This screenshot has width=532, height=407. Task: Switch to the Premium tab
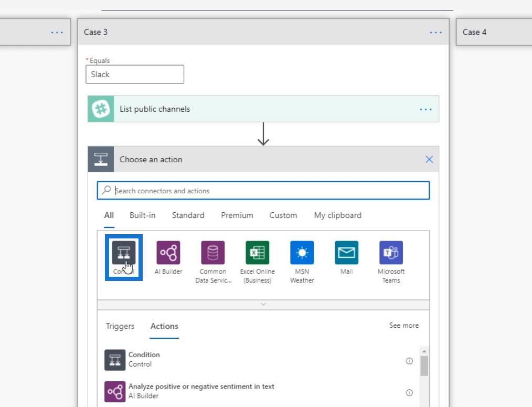coord(237,215)
